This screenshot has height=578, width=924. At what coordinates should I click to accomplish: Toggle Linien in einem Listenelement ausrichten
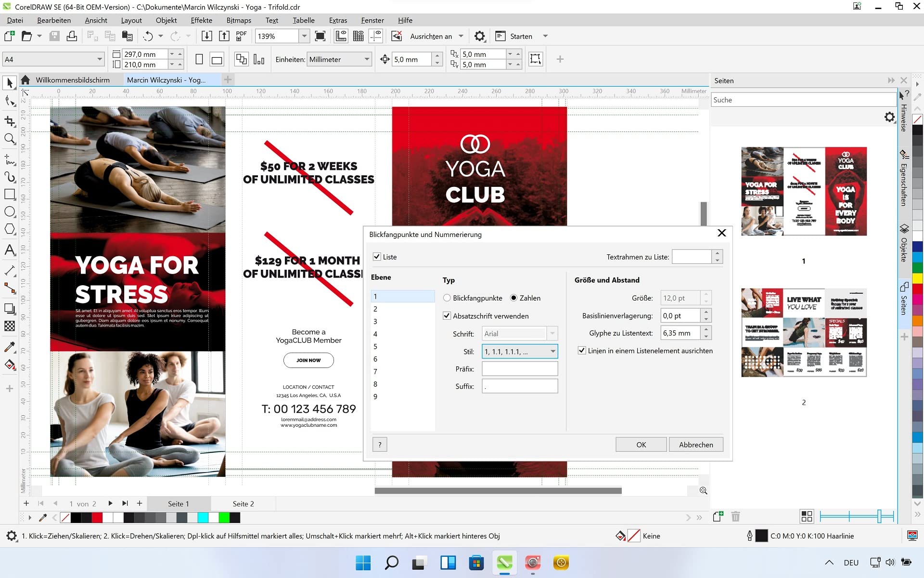[582, 351]
